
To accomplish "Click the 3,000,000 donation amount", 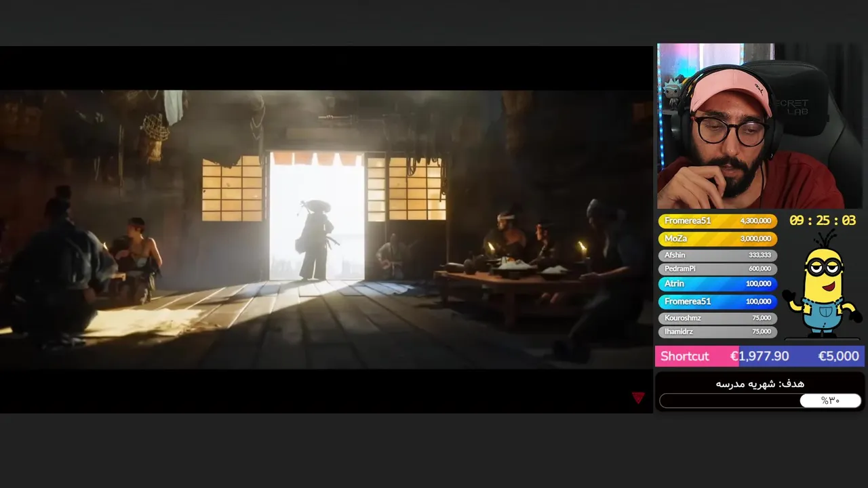I will tap(755, 239).
